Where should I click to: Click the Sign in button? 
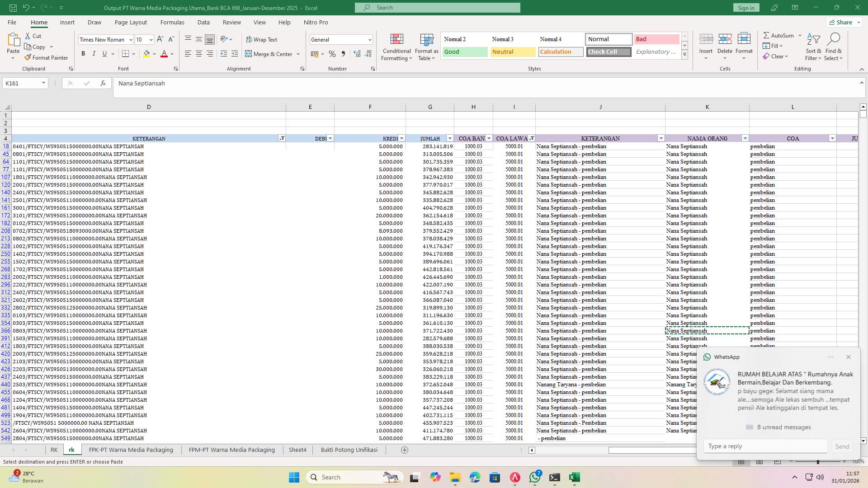(x=745, y=7)
